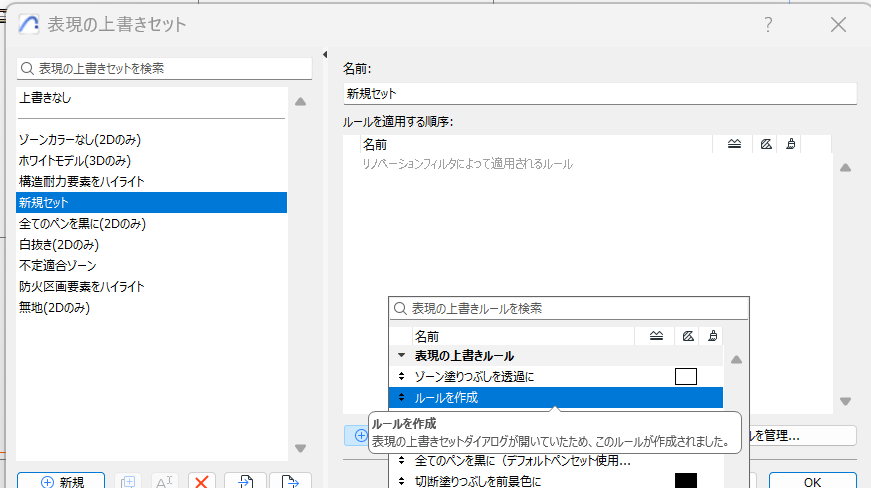Click the rename set icon button
This screenshot has width=871, height=488.
[x=164, y=481]
